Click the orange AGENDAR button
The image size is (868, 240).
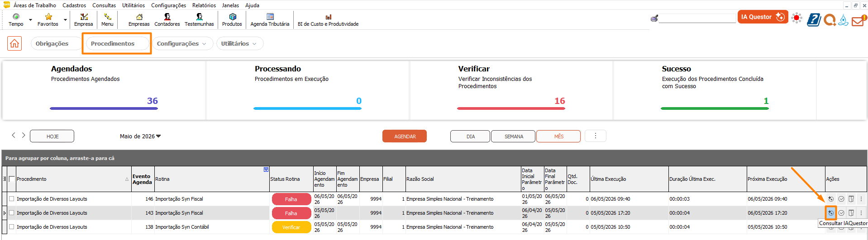pos(405,136)
